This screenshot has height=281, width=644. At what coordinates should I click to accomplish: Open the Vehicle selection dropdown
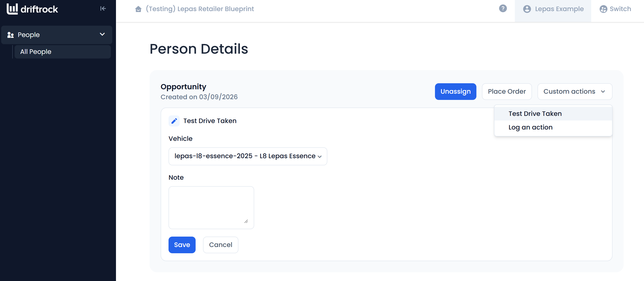[248, 156]
